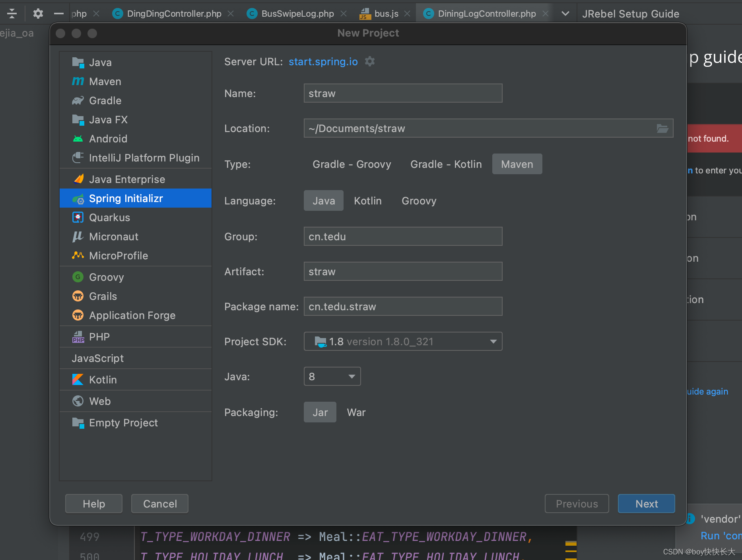Click the Name input field

pos(403,93)
